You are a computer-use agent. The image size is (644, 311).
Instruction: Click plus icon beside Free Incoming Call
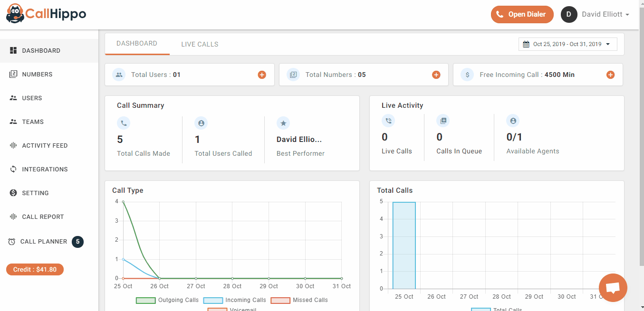coord(610,75)
